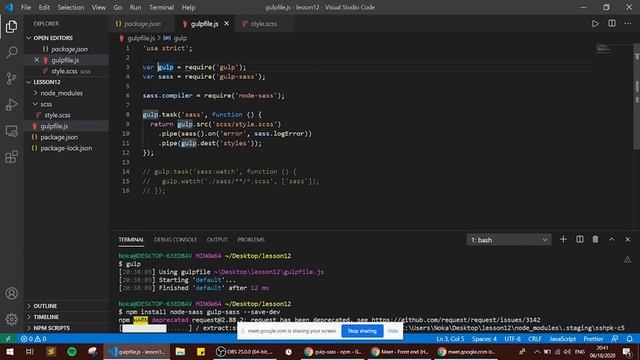Close the terminal panel
The height and width of the screenshot is (360, 640).
pyautogui.click(x=627, y=240)
